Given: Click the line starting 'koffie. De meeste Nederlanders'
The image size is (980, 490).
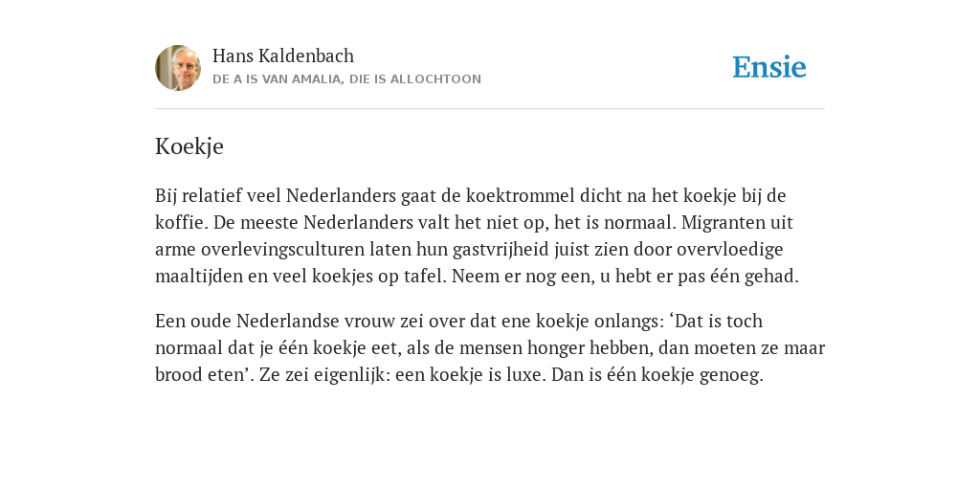Looking at the screenshot, I should click(474, 222).
